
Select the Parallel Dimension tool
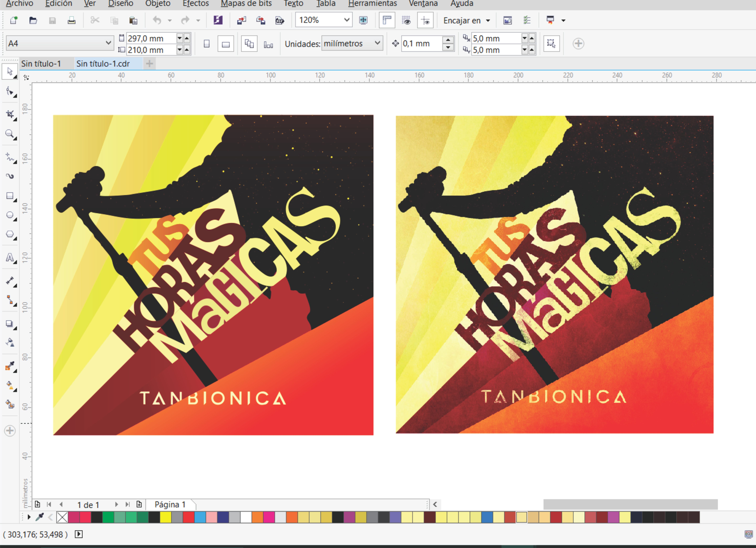click(x=10, y=281)
